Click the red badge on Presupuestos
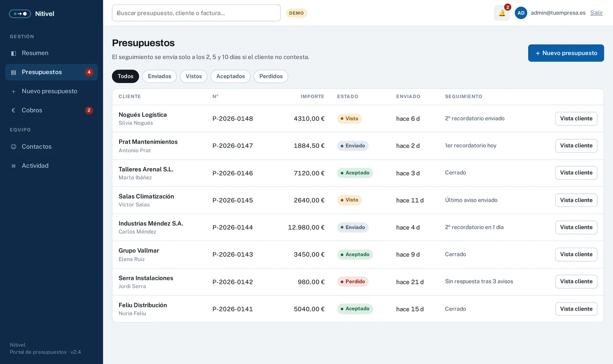Screen dimensions: 613x364 click(89, 72)
